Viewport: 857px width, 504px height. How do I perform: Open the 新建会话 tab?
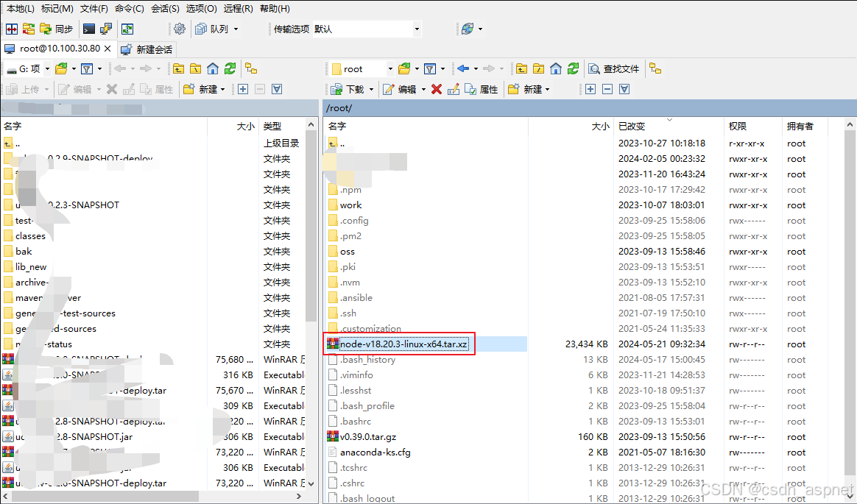coord(147,49)
